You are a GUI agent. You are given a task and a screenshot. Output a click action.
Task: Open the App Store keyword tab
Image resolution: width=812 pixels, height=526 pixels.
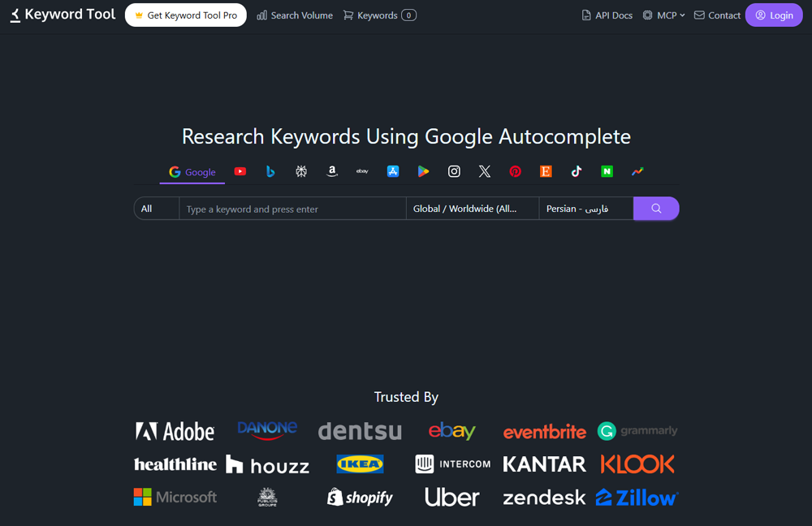point(393,171)
